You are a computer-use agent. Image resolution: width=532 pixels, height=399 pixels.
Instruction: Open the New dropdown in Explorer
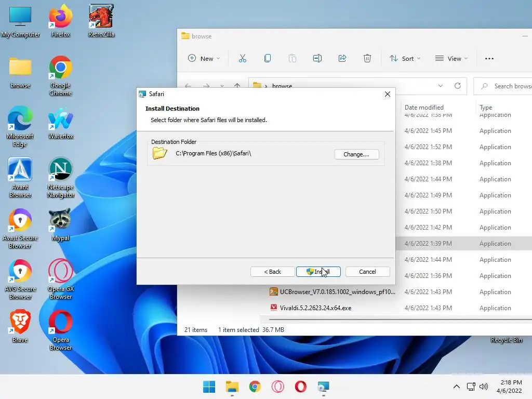[x=204, y=58]
